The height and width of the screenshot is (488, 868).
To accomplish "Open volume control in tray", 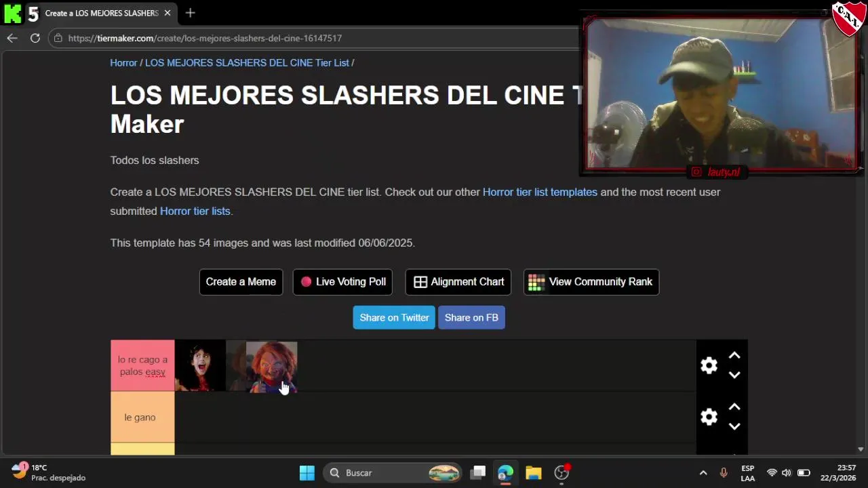I will pos(787,473).
